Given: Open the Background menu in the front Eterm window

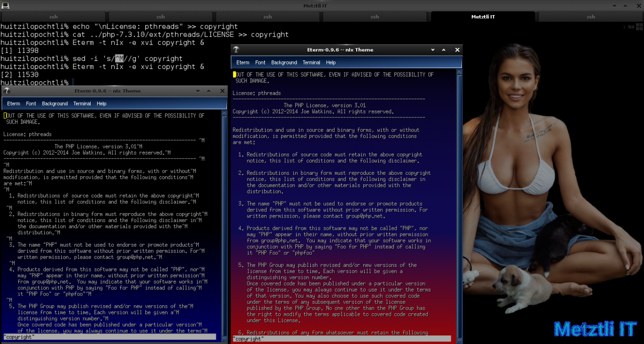Looking at the screenshot, I should 284,62.
